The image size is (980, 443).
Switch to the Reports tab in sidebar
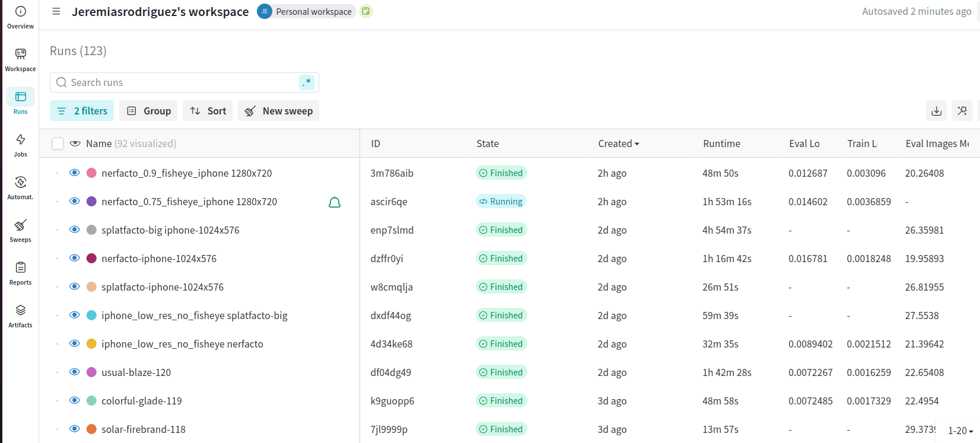coord(20,273)
